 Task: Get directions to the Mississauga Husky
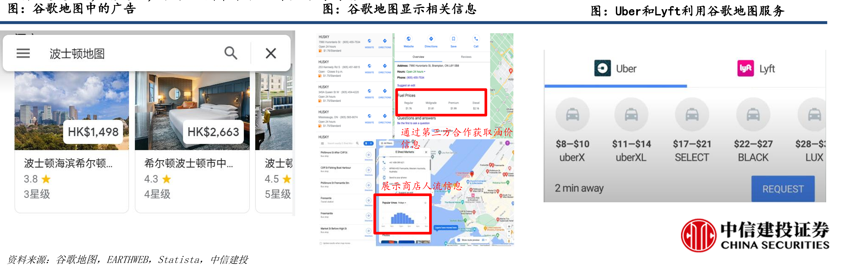pyautogui.click(x=384, y=118)
